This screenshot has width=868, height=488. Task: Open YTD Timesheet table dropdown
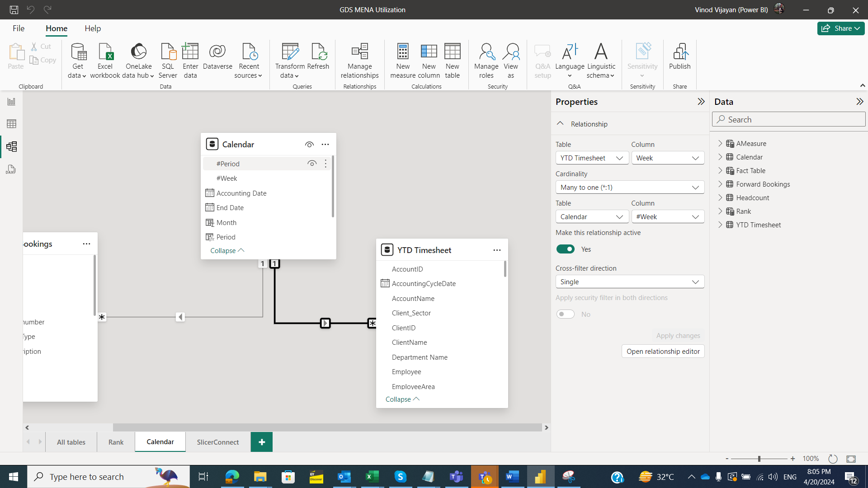[x=592, y=158]
